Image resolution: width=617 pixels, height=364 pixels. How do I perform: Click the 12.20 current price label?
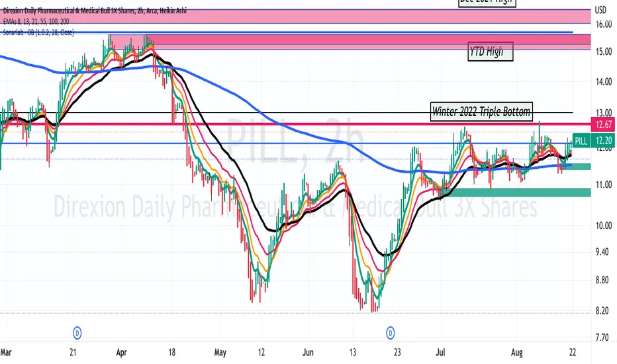[x=604, y=141]
